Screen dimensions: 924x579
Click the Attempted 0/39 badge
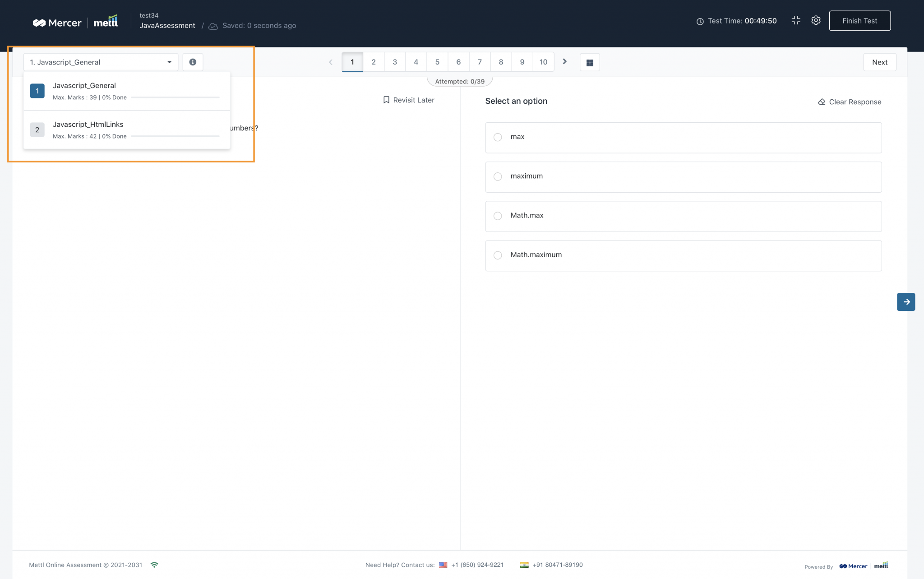pos(459,81)
